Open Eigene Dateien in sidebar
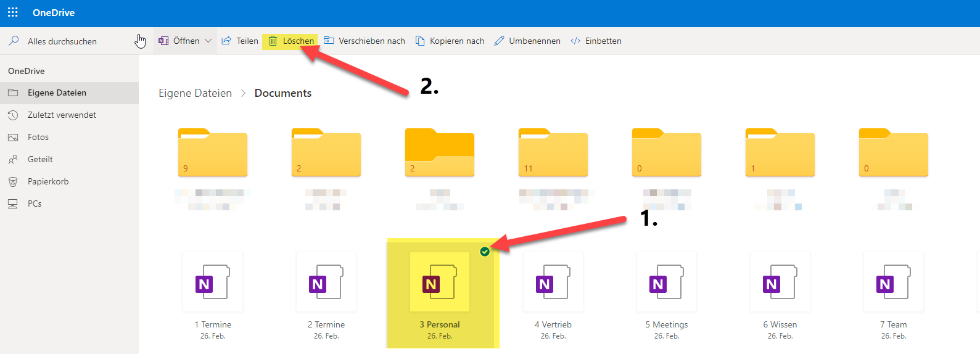 click(69, 93)
